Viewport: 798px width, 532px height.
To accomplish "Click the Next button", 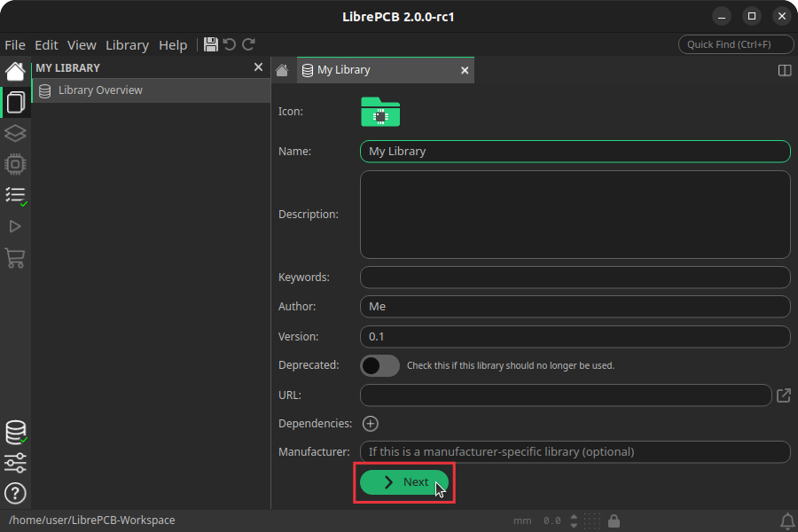I will tap(404, 482).
